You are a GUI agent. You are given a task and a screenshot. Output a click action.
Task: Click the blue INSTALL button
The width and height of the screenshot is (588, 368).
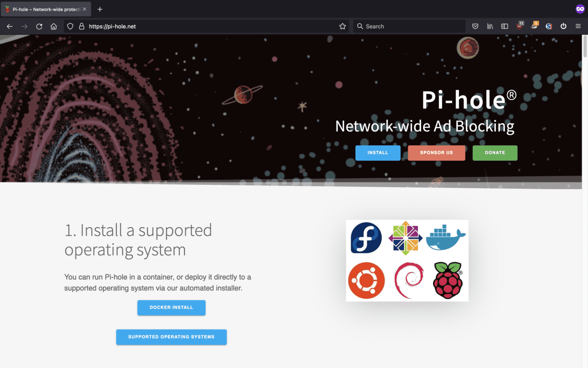point(378,153)
